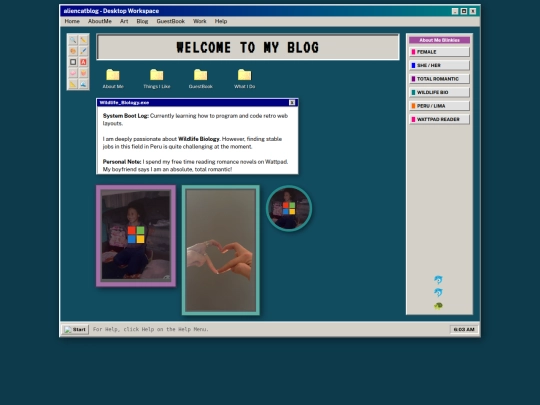
Task: Click the Windows logo on circular avatar
Action: pos(289,208)
